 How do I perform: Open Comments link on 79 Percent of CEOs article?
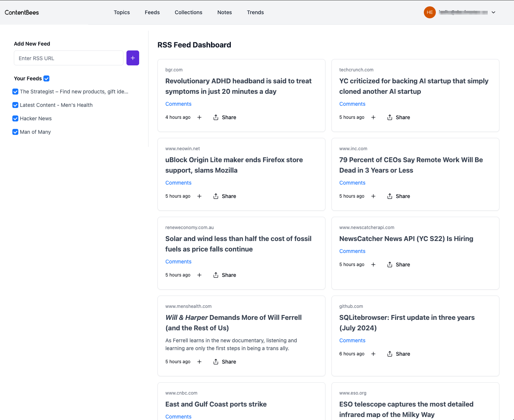coord(352,183)
